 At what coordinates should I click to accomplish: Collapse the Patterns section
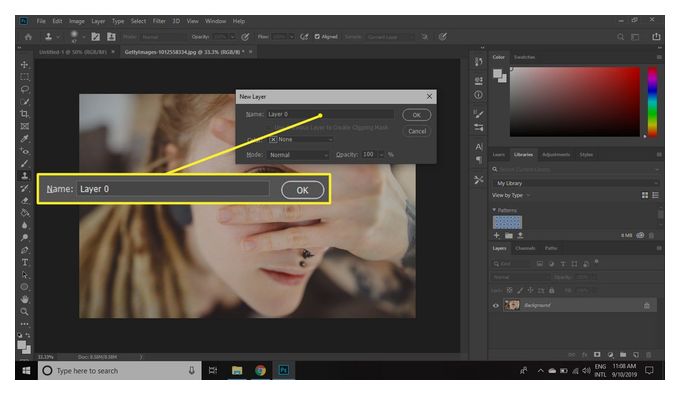tap(494, 210)
